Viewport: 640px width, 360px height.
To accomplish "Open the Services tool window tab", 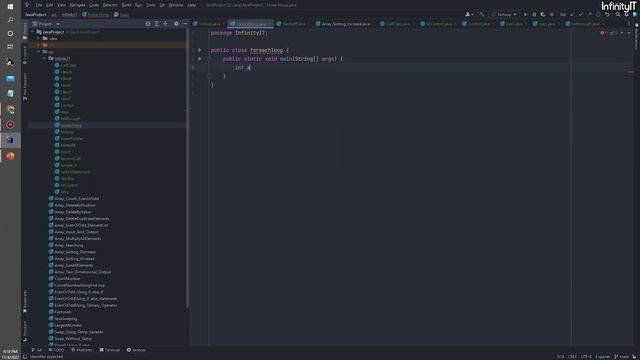I will pos(136,350).
